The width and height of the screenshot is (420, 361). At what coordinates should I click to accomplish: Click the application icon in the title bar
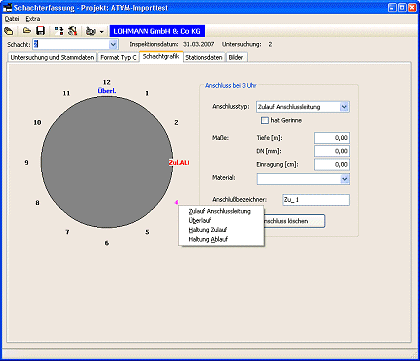(7, 8)
